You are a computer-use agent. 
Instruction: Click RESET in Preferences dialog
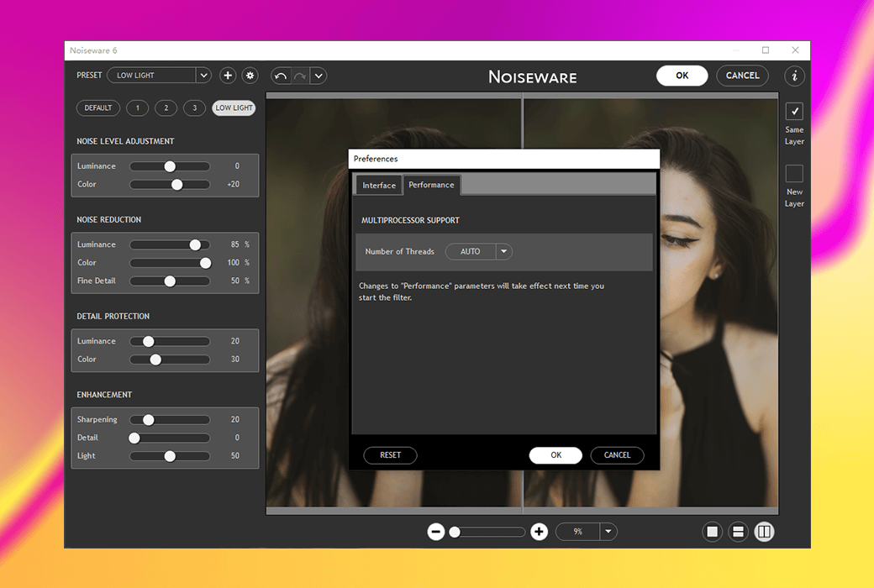coord(390,454)
